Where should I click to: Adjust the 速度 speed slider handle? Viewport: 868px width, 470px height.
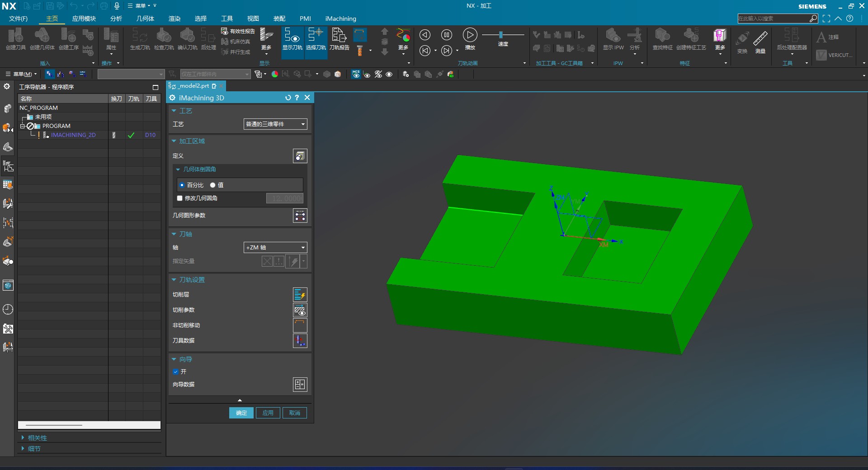[501, 35]
